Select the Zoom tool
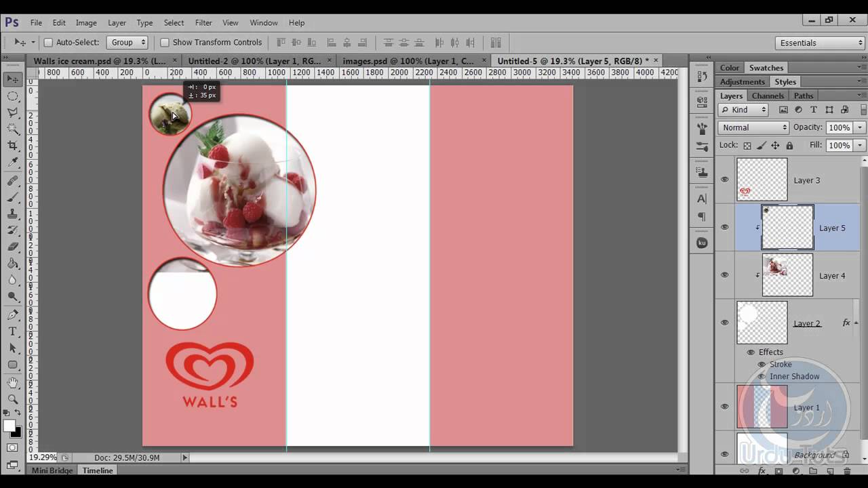The height and width of the screenshot is (488, 868). click(13, 399)
